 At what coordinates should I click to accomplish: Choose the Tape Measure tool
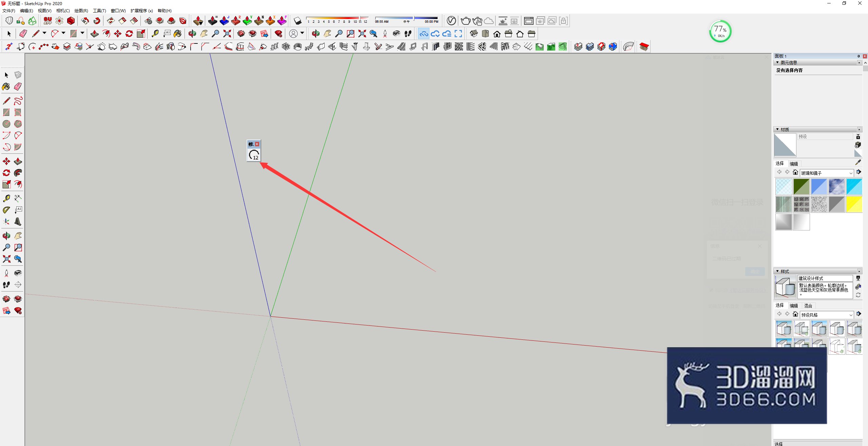6,198
